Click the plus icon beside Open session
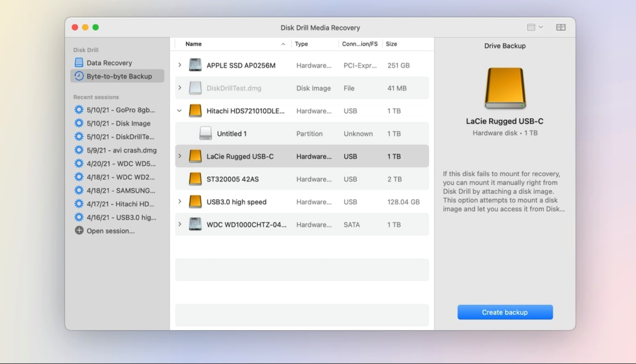 click(79, 230)
